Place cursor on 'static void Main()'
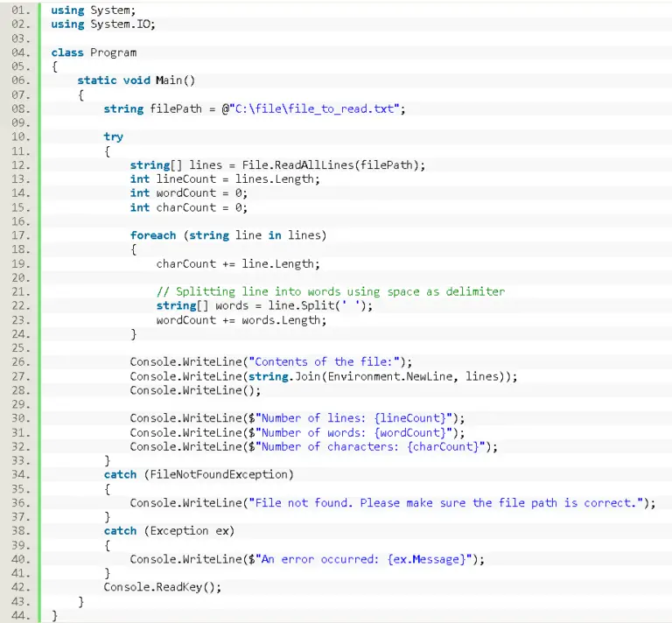 pyautogui.click(x=136, y=80)
